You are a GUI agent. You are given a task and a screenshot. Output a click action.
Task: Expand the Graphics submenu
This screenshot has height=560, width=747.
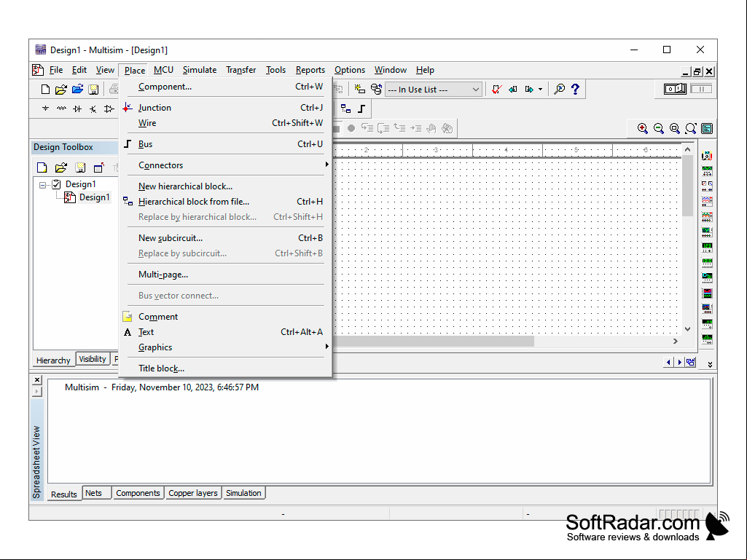pos(227,347)
